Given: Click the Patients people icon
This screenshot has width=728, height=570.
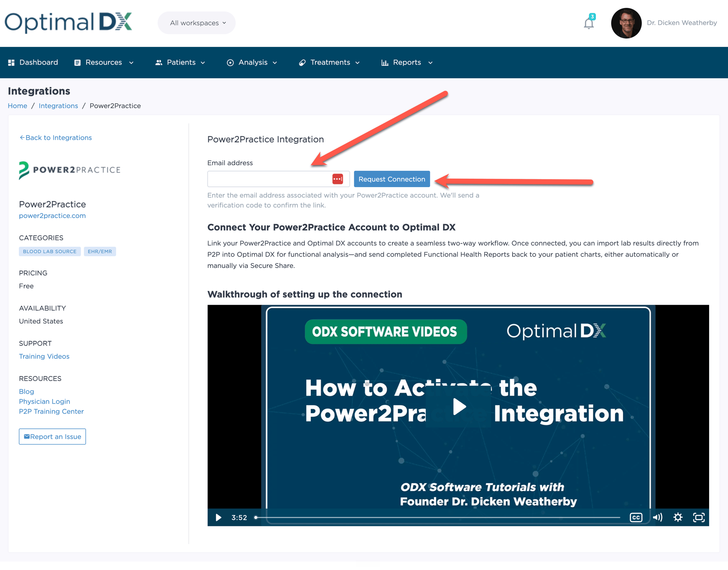Looking at the screenshot, I should pos(159,63).
